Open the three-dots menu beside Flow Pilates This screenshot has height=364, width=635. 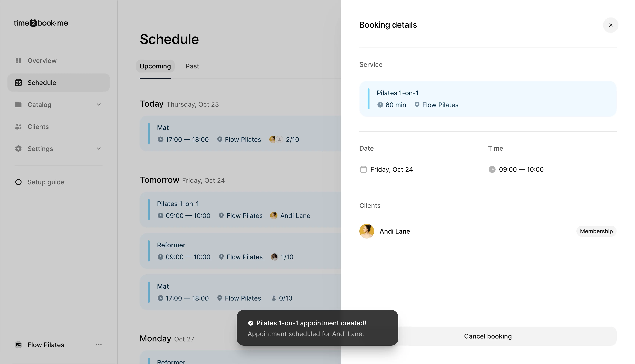[x=99, y=345]
